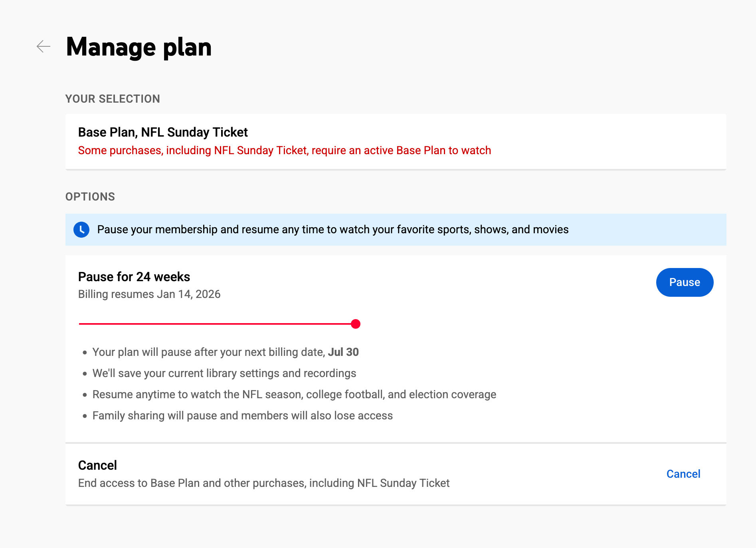Click the OPTIONS section label
The image size is (756, 548).
point(90,197)
